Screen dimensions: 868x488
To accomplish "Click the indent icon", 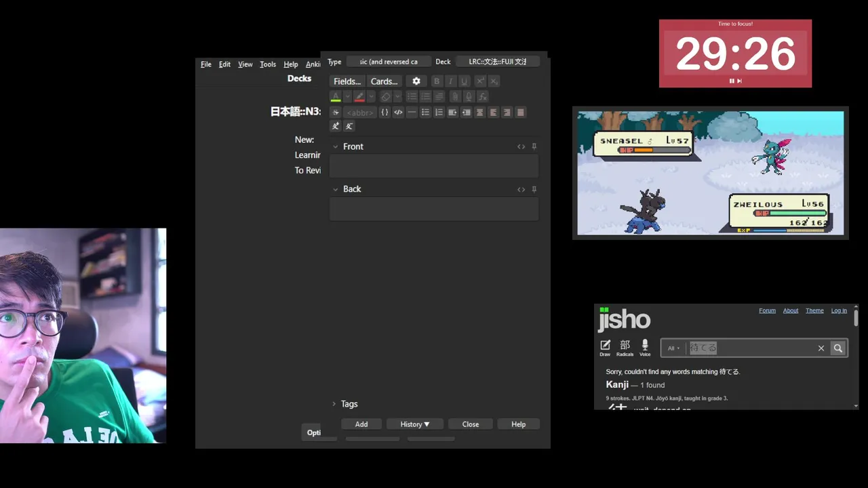I will coord(452,113).
